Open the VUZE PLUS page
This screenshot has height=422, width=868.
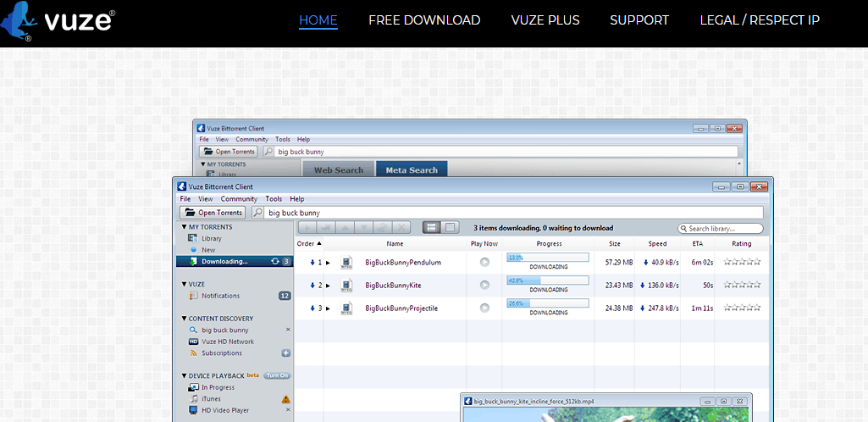coord(545,20)
